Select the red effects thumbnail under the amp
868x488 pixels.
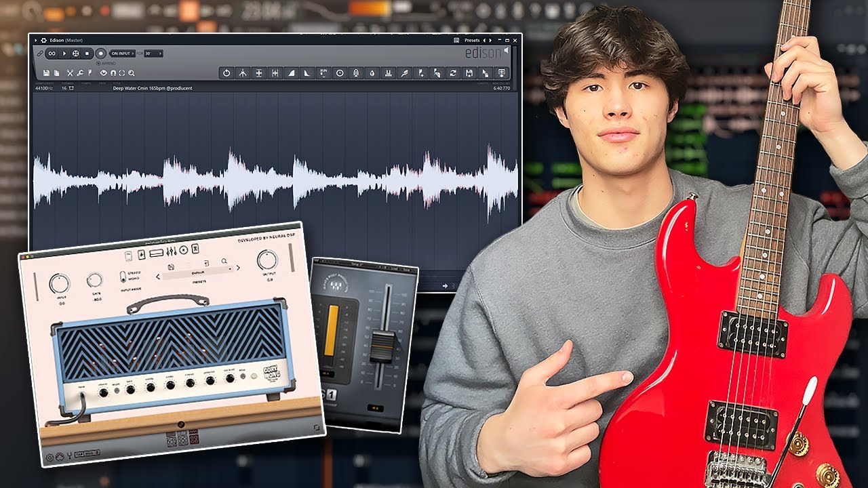[195, 438]
